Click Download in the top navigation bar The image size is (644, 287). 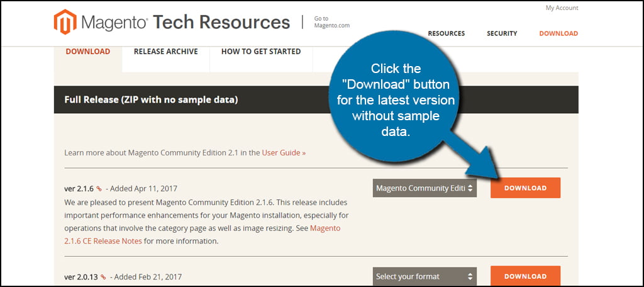[x=558, y=33]
